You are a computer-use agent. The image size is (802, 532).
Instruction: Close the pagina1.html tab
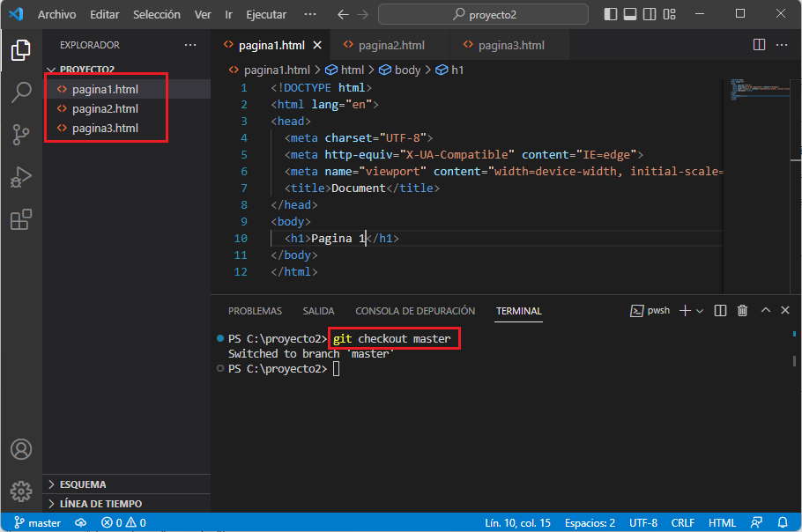point(317,45)
